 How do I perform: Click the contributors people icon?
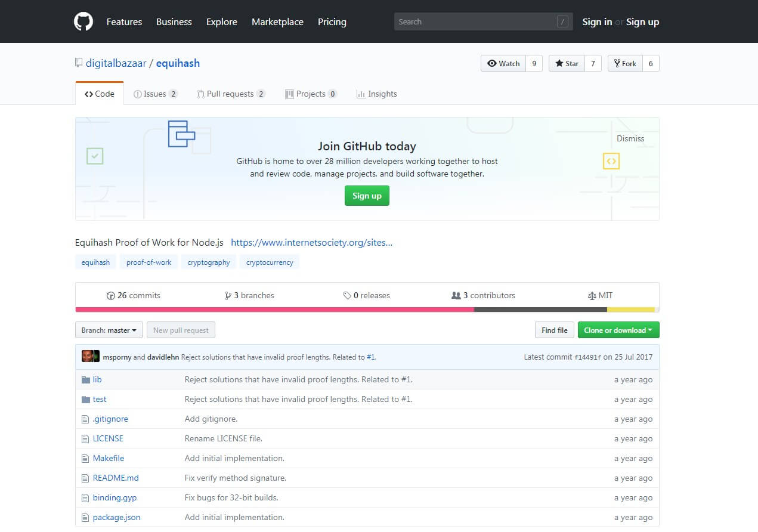point(456,296)
